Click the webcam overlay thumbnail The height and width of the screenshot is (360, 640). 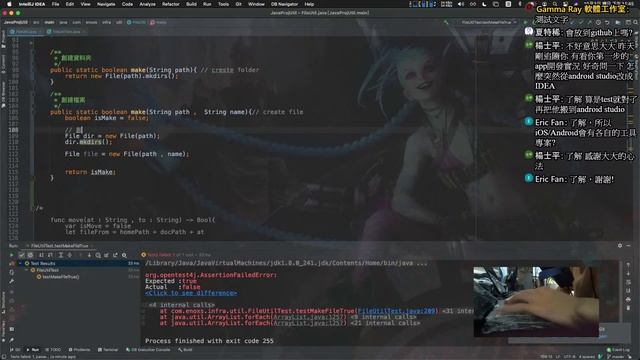tap(536, 302)
